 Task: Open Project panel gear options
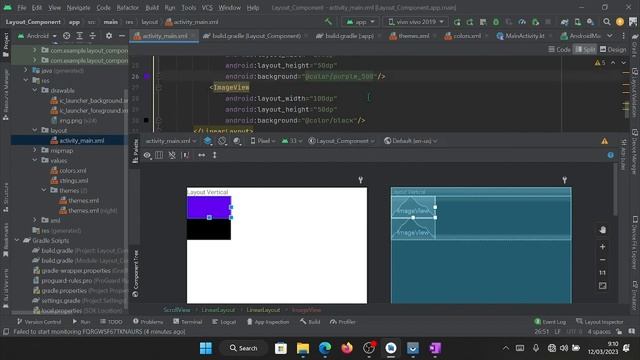click(x=109, y=36)
